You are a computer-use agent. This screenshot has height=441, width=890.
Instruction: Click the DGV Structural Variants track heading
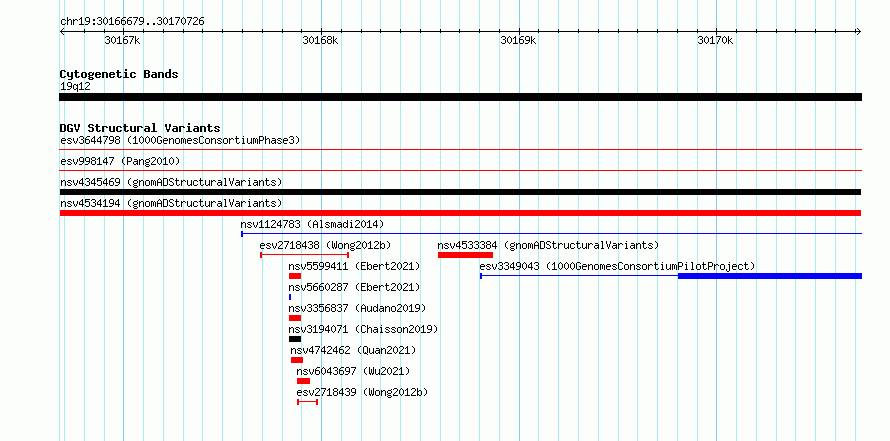pos(140,128)
